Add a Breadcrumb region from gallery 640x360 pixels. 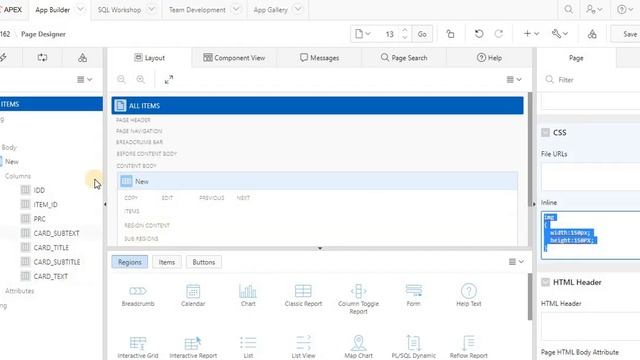coord(138,296)
